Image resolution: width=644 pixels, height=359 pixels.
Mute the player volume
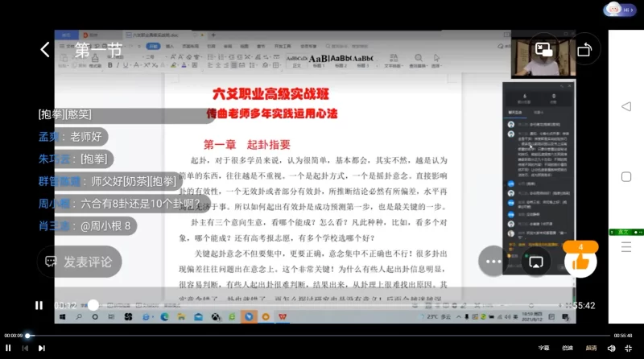[612, 348]
